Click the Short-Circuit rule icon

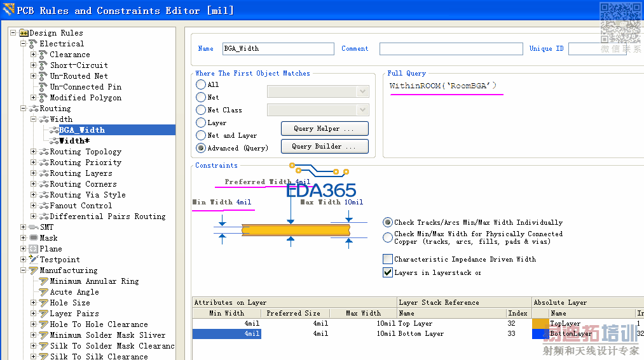[43, 65]
